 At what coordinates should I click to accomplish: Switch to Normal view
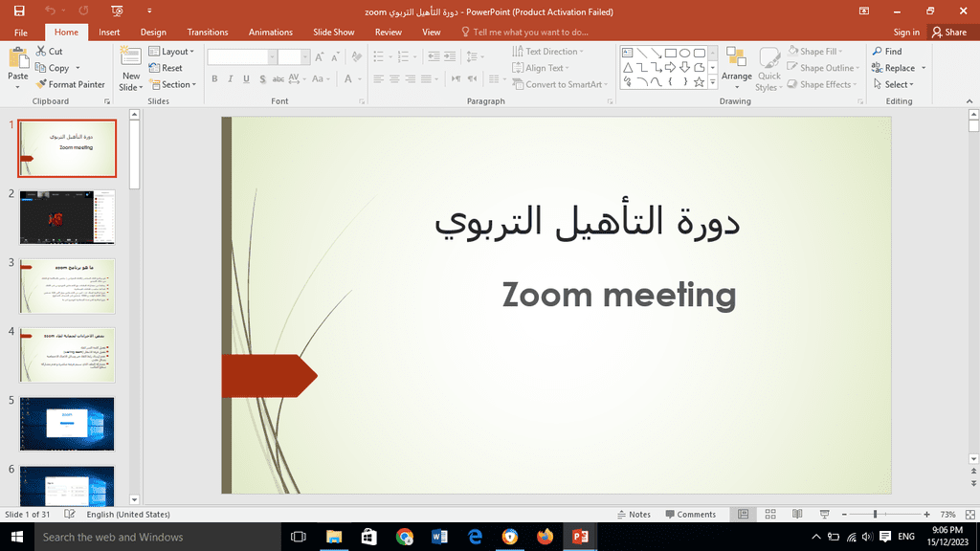743,514
